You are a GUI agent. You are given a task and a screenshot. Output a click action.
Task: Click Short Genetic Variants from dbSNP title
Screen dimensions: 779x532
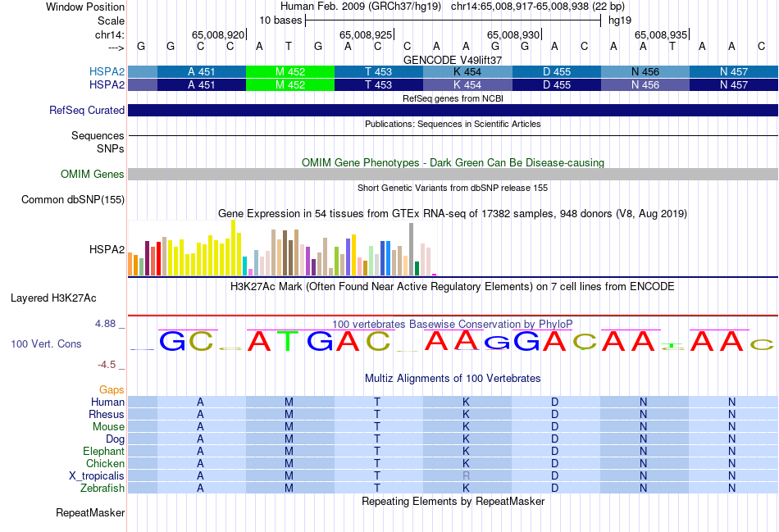(x=453, y=188)
